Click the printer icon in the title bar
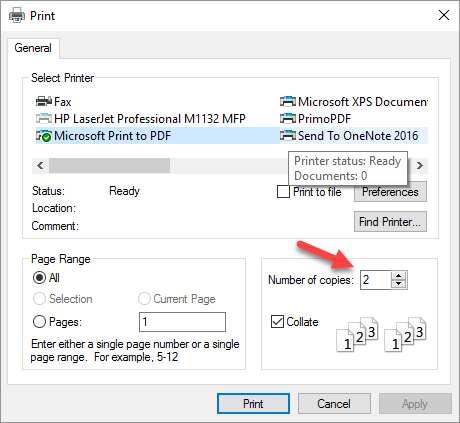The width and height of the screenshot is (460, 423). click(17, 15)
